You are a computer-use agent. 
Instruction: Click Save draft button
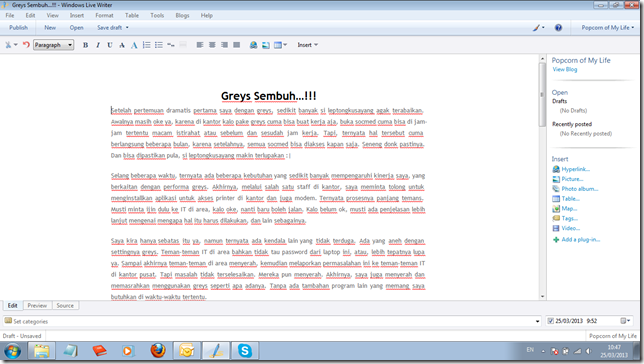click(109, 28)
